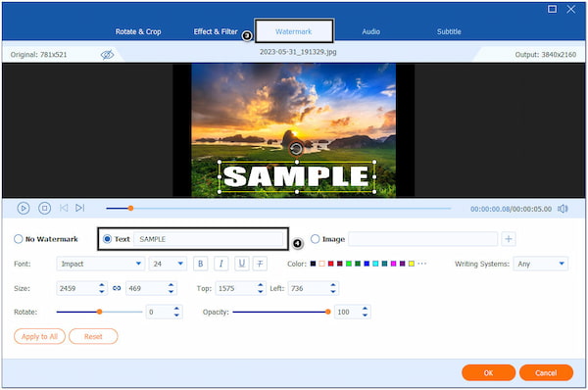Pick the bright red color swatch
The image size is (588, 390).
(331, 264)
